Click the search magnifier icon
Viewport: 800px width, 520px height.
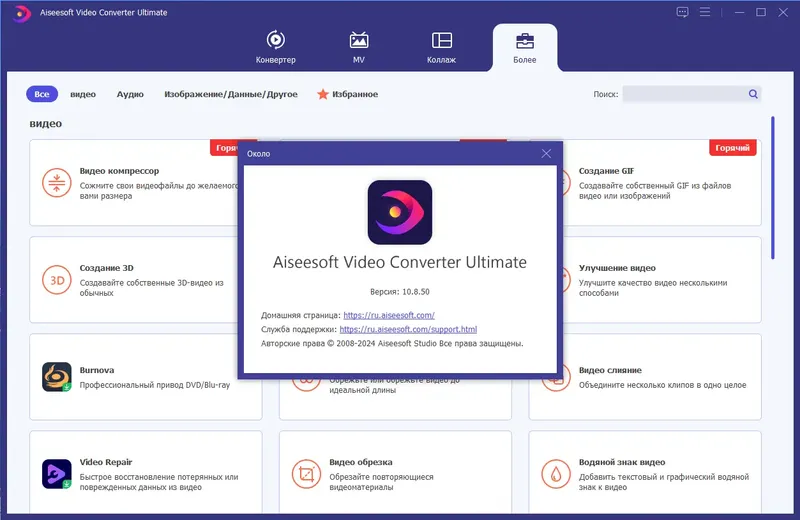click(x=753, y=94)
